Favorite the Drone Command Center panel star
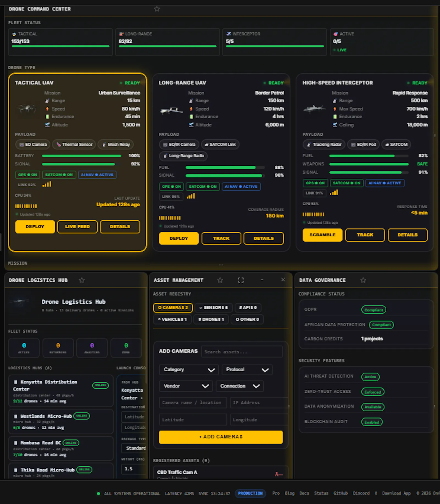Viewport: 440px width, 504px height. coord(157,9)
